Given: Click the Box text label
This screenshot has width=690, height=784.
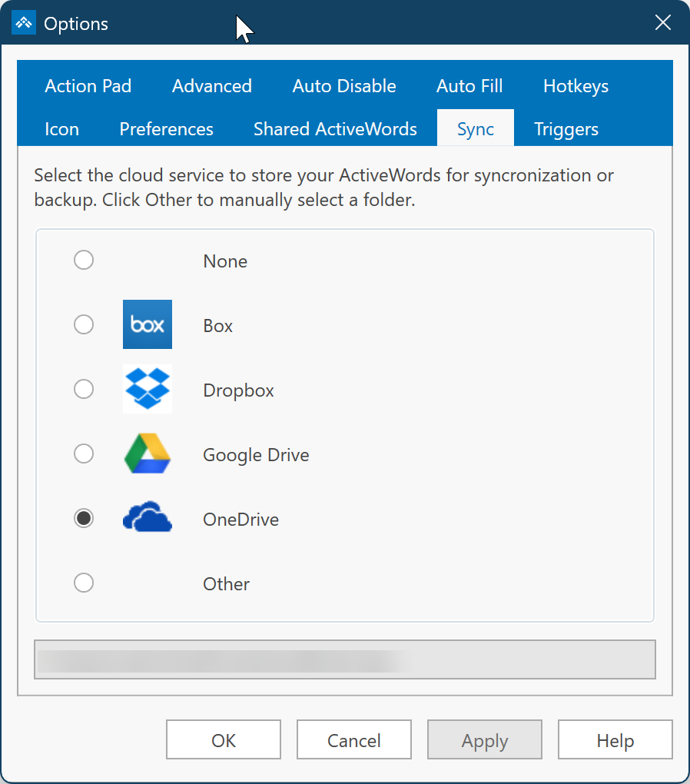Looking at the screenshot, I should [x=218, y=325].
